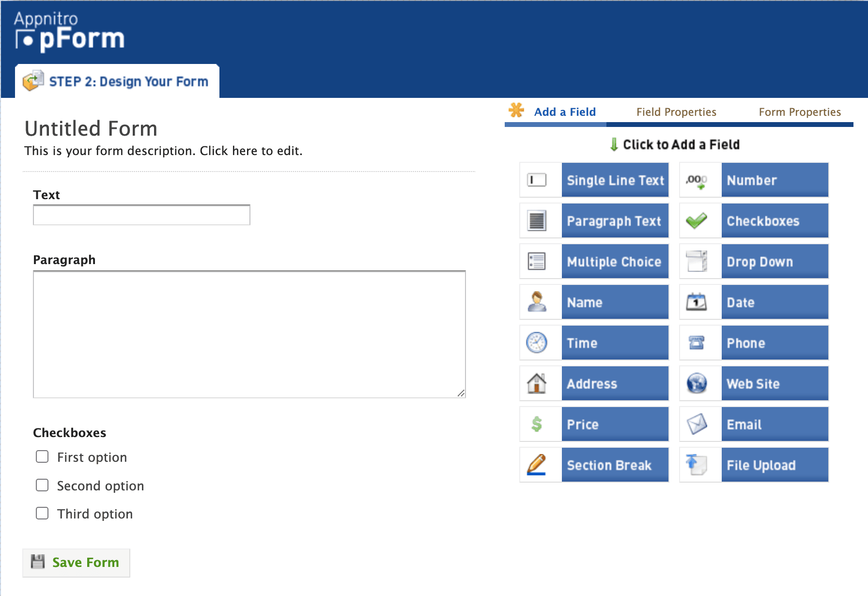Click the green dollar sign Price icon
The height and width of the screenshot is (596, 868).
(537, 424)
